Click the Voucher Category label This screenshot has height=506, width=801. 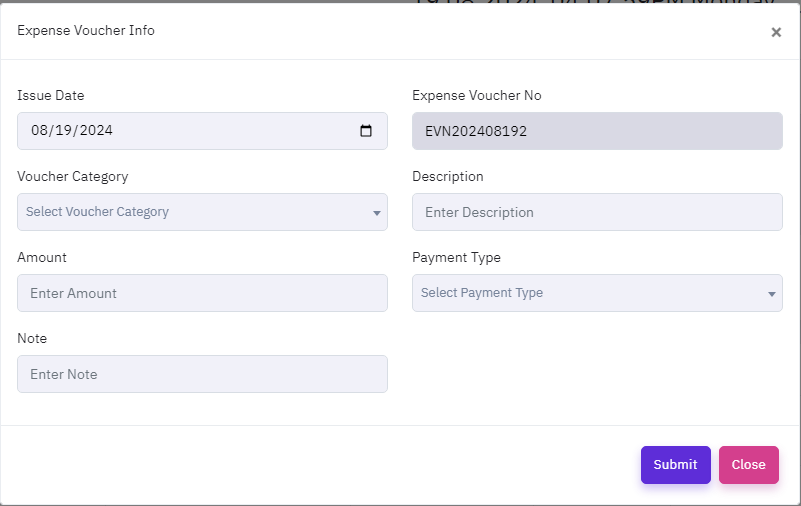click(x=73, y=177)
